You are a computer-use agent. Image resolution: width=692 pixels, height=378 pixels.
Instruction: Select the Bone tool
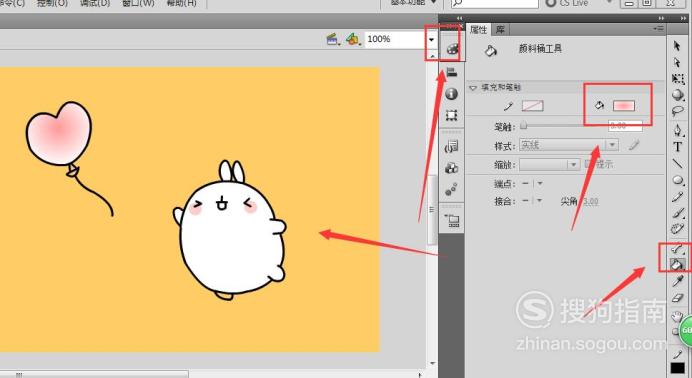point(677,249)
